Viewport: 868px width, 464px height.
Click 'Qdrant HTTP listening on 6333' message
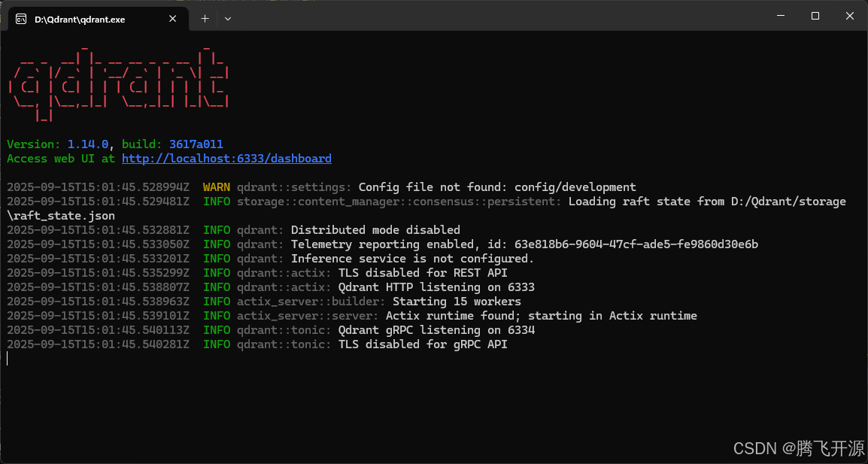(436, 287)
